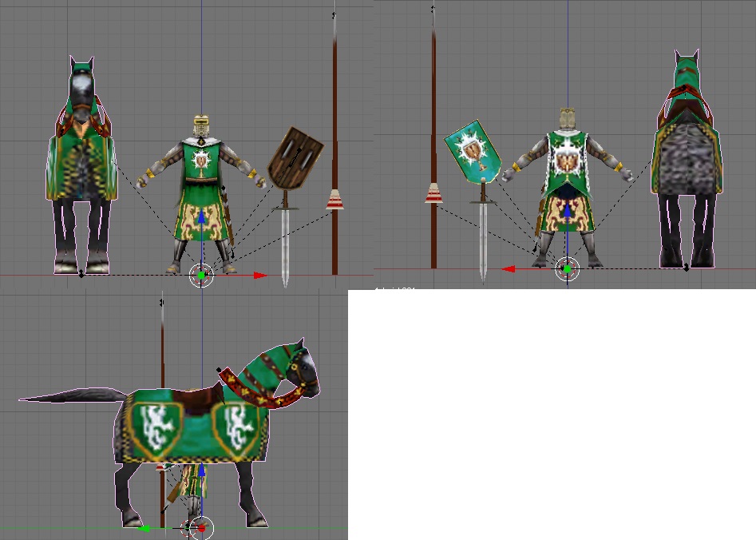The height and width of the screenshot is (540, 756).
Task: Grab the blue Z-axis arrow on the front-facing knight
Action: pyautogui.click(x=201, y=217)
